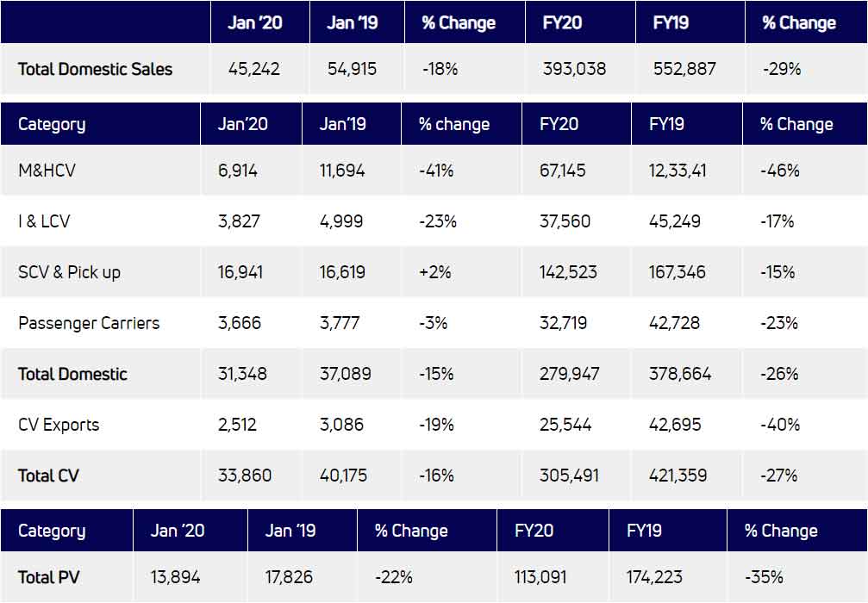Screen dimensions: 868x603
Task: Select the CV Exports row label
Action: coord(59,425)
